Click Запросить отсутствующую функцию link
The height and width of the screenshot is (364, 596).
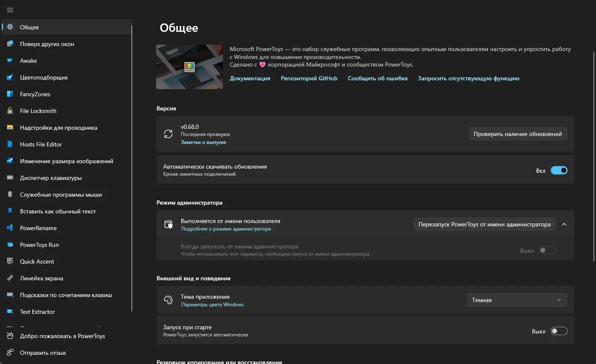pos(468,78)
